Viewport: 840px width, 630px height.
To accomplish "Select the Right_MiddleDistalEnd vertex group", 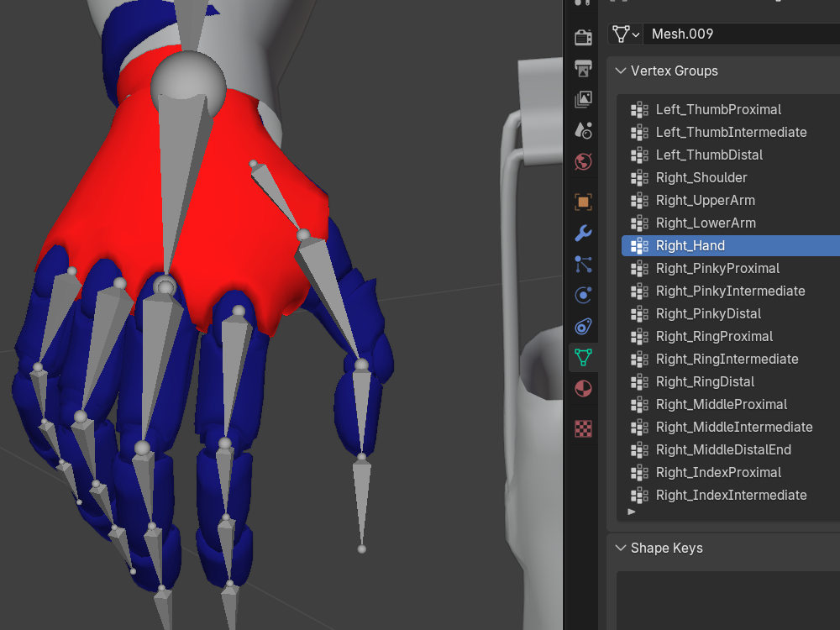I will (x=731, y=449).
